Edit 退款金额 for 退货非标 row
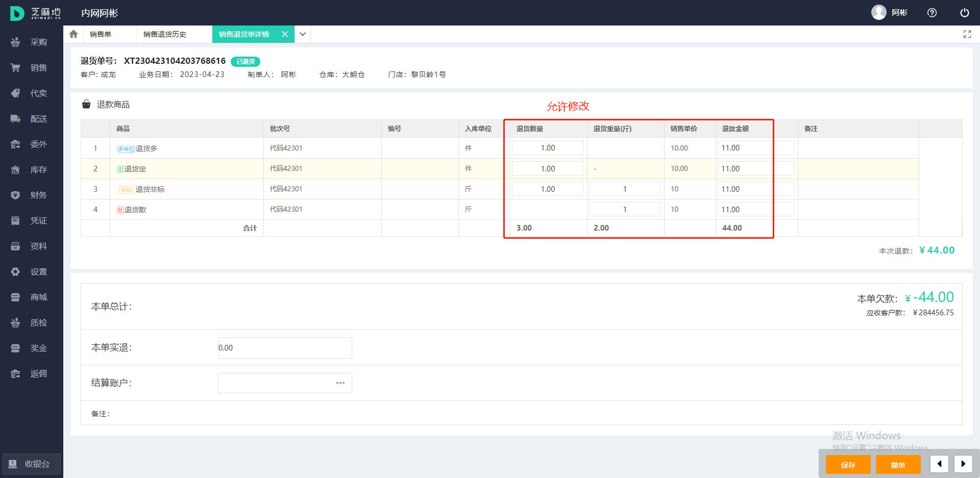This screenshot has width=980, height=478. click(x=755, y=189)
